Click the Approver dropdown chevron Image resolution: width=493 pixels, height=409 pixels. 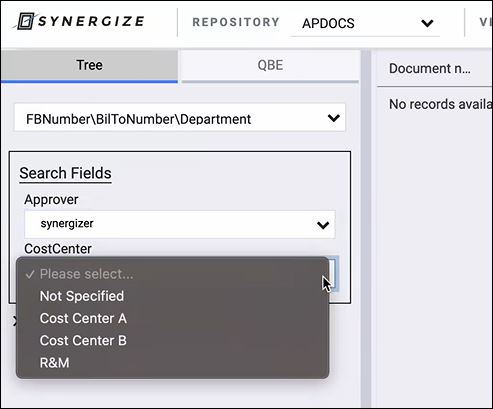click(323, 225)
